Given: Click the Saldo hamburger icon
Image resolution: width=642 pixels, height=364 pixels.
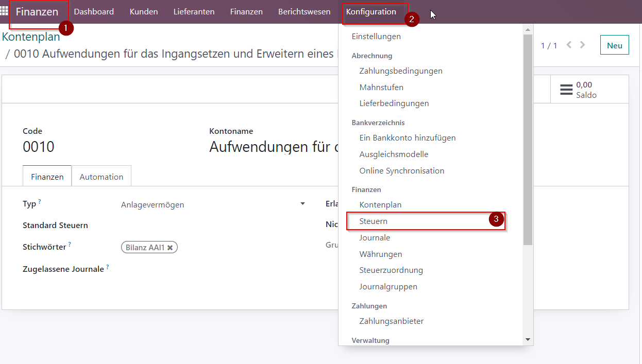Looking at the screenshot, I should coord(566,90).
